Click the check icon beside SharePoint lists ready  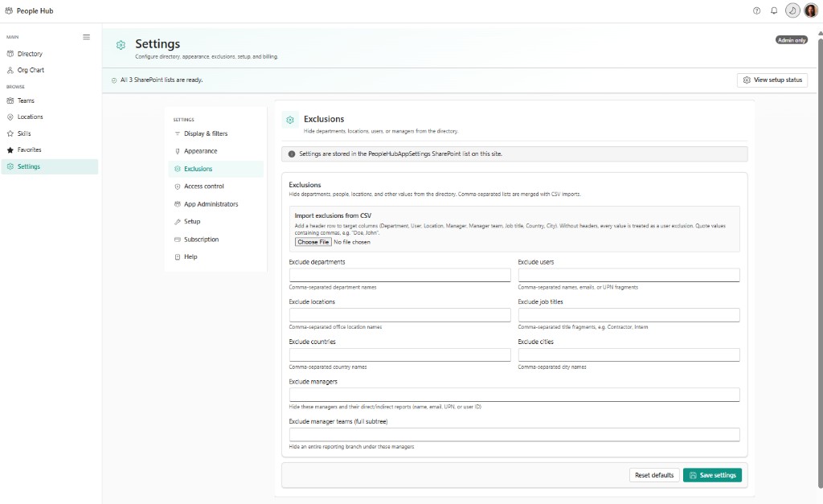(x=114, y=80)
